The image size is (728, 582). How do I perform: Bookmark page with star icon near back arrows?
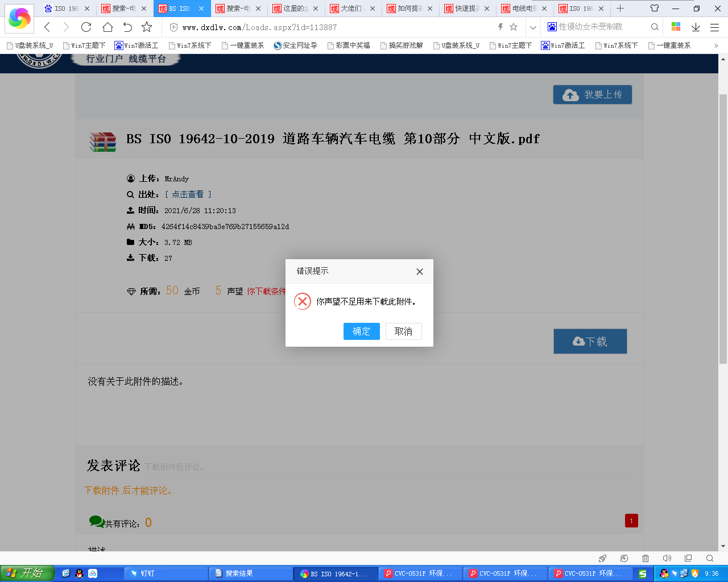[x=147, y=27]
